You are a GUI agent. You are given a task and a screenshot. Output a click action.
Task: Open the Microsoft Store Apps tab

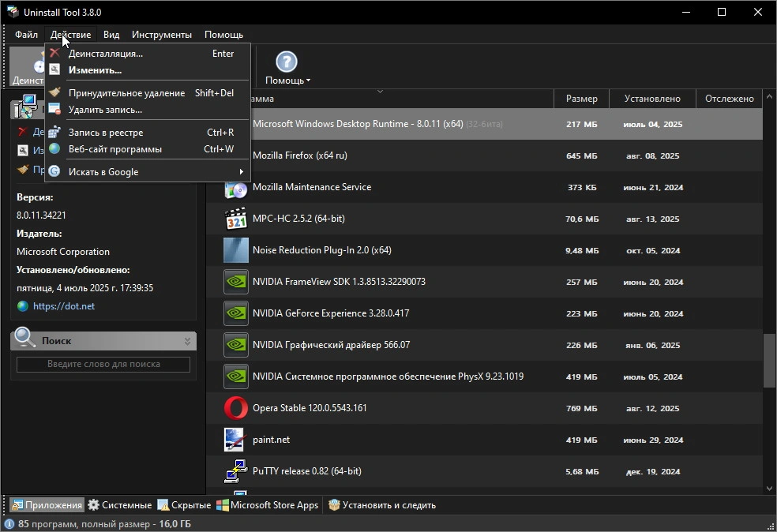[x=268, y=504]
